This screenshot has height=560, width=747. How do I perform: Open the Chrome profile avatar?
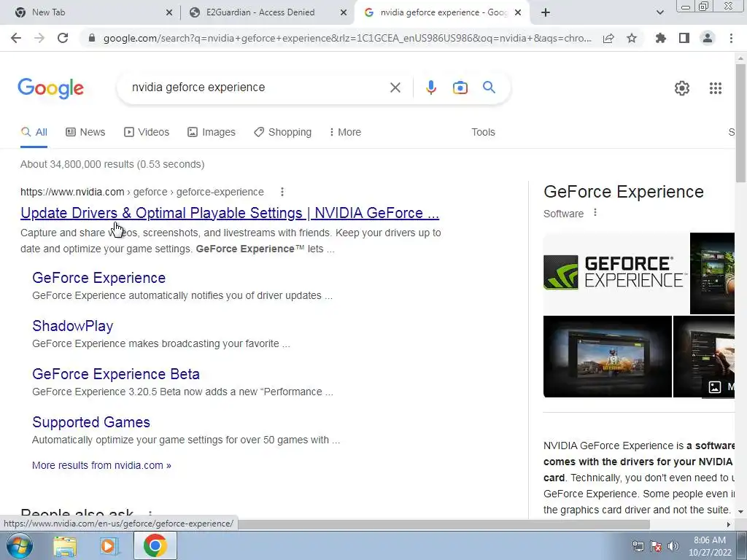pyautogui.click(x=708, y=38)
